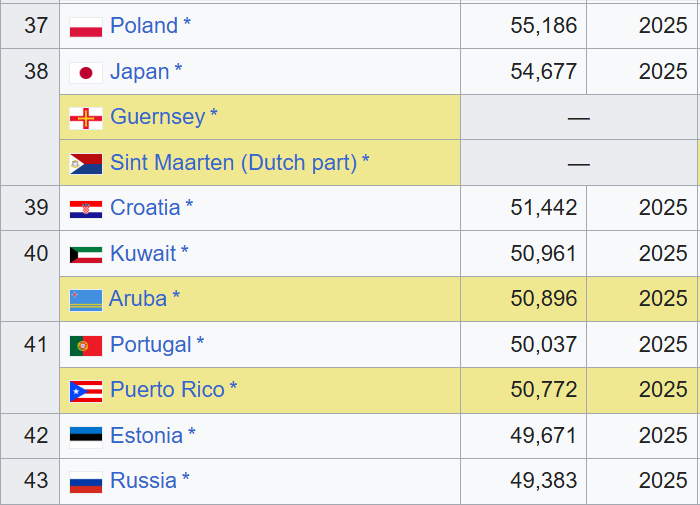Follow the Guernsey link
Viewport: 700px width, 505px height.
point(157,117)
